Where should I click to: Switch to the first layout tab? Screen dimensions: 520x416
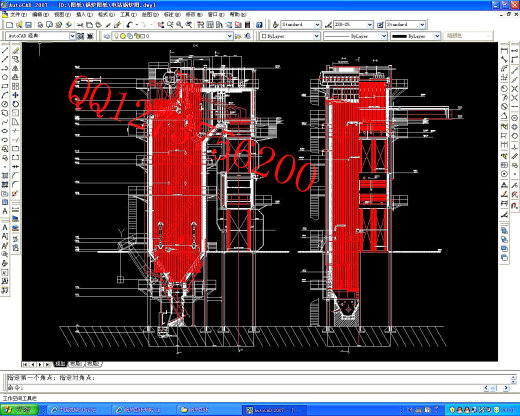pos(76,364)
